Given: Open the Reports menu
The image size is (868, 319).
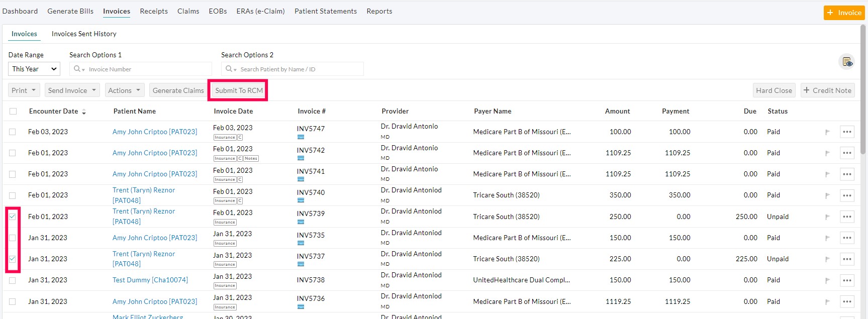Looking at the screenshot, I should 379,11.
